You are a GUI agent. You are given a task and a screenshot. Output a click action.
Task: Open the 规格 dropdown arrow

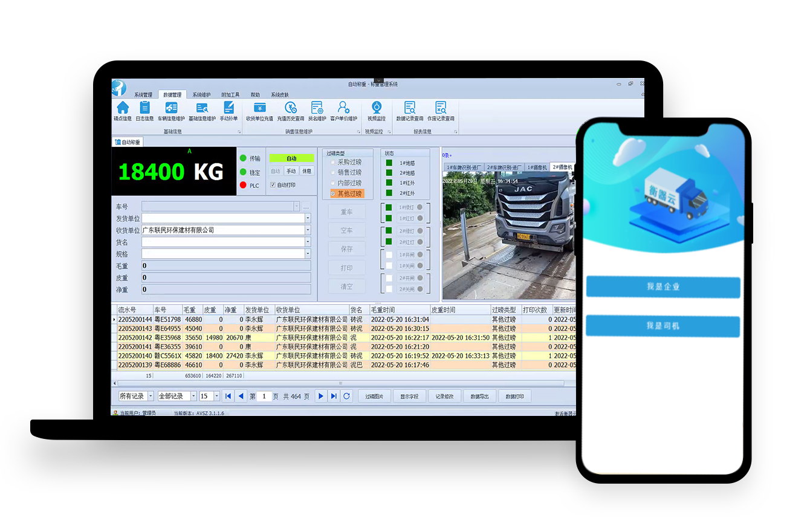click(308, 254)
